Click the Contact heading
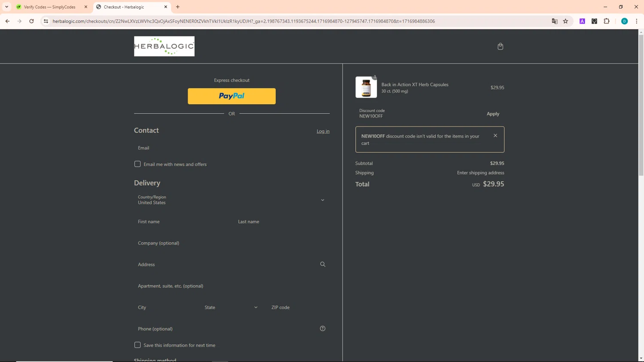This screenshot has height=362, width=644. 146,130
